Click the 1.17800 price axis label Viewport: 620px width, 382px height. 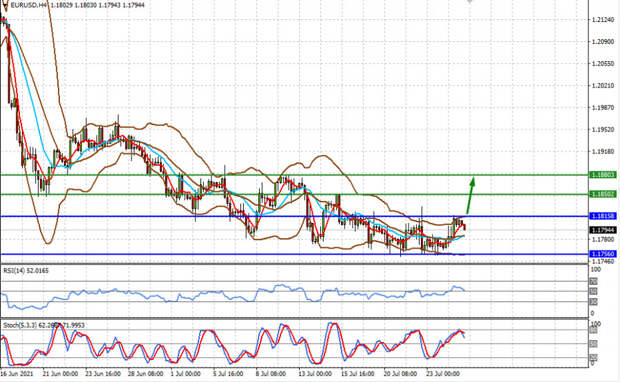tap(603, 239)
